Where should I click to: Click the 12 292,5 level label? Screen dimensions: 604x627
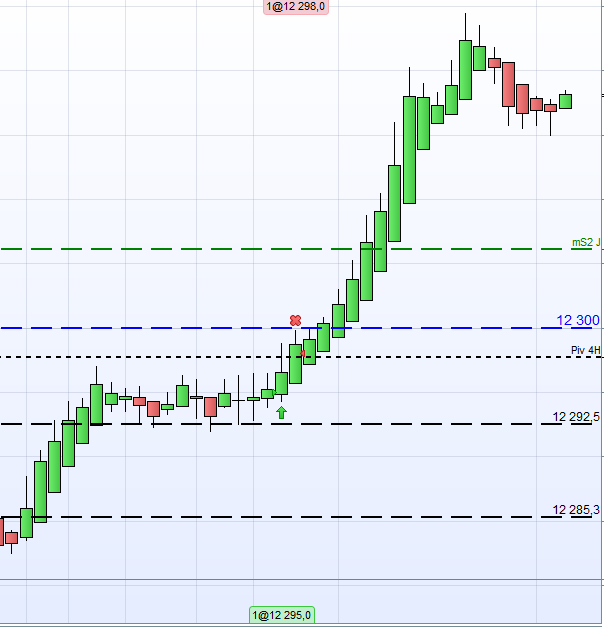(576, 417)
